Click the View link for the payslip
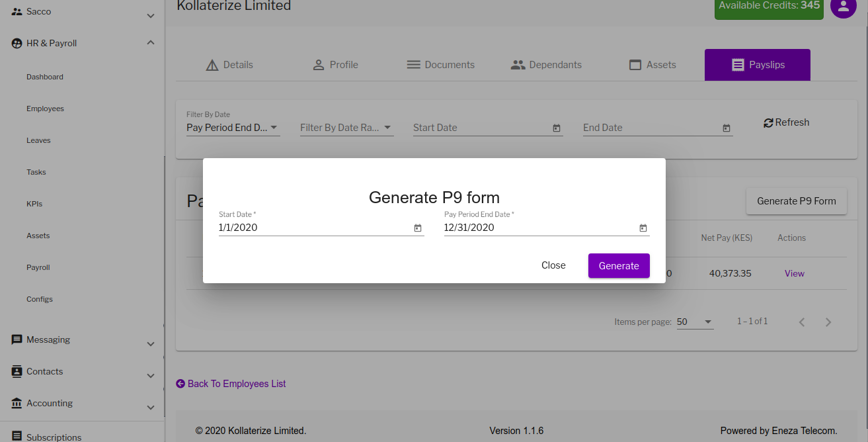868x442 pixels. pyautogui.click(x=795, y=273)
